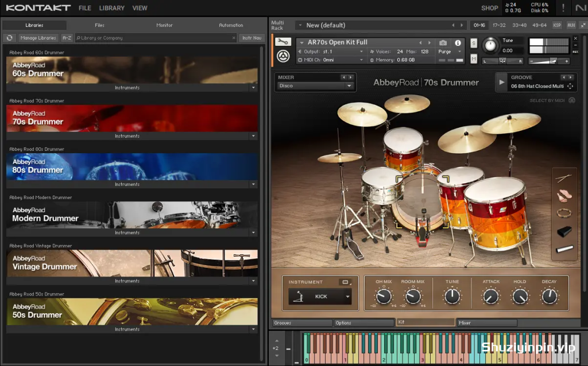588x366 pixels.
Task: Toggle the AUX panel in rack header
Action: [571, 25]
